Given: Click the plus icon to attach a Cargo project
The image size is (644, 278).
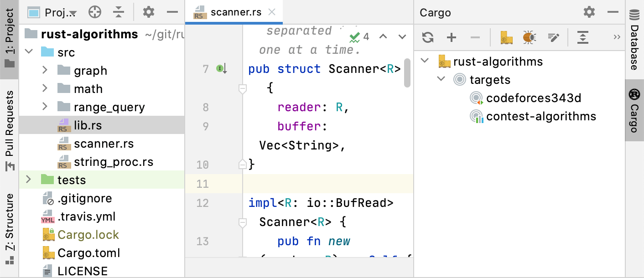Looking at the screenshot, I should (x=452, y=37).
